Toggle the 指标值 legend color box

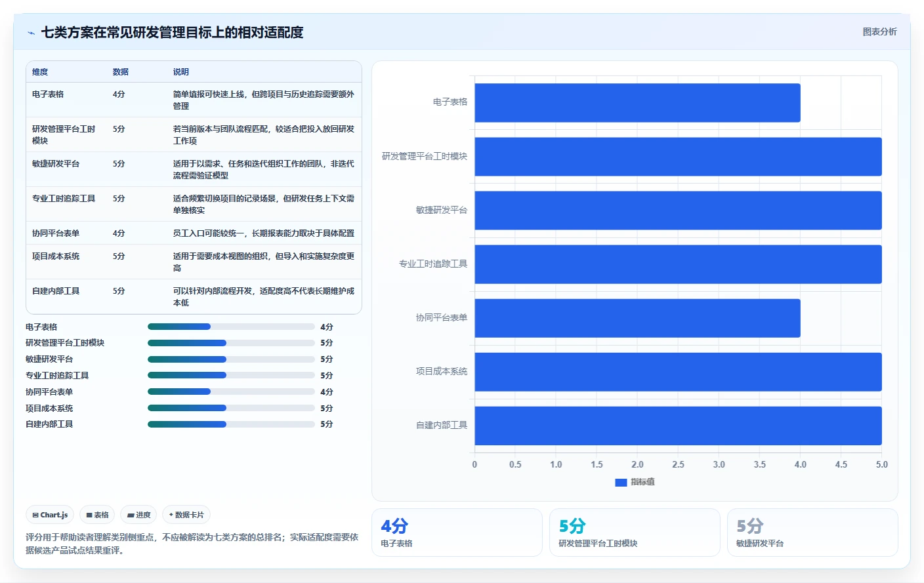621,482
